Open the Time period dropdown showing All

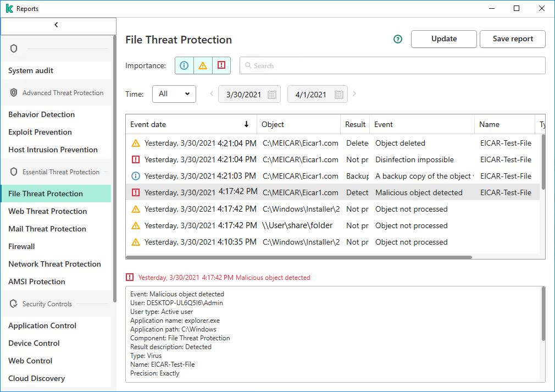point(174,93)
